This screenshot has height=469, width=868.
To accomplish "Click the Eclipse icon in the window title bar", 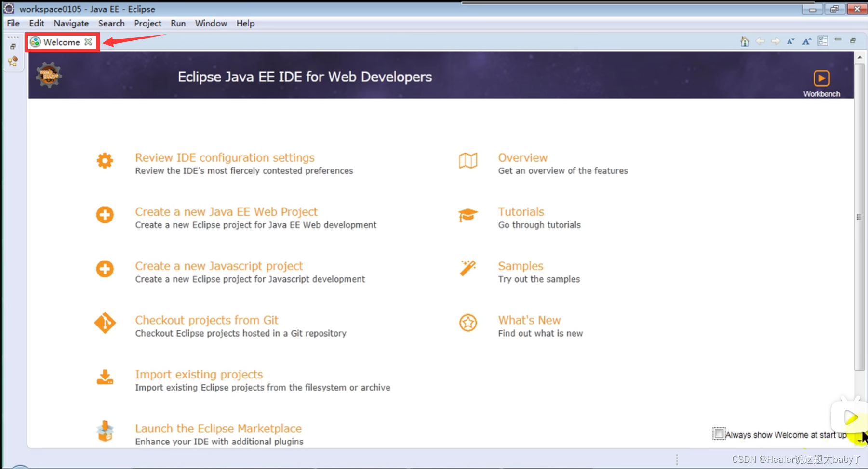I will point(9,9).
